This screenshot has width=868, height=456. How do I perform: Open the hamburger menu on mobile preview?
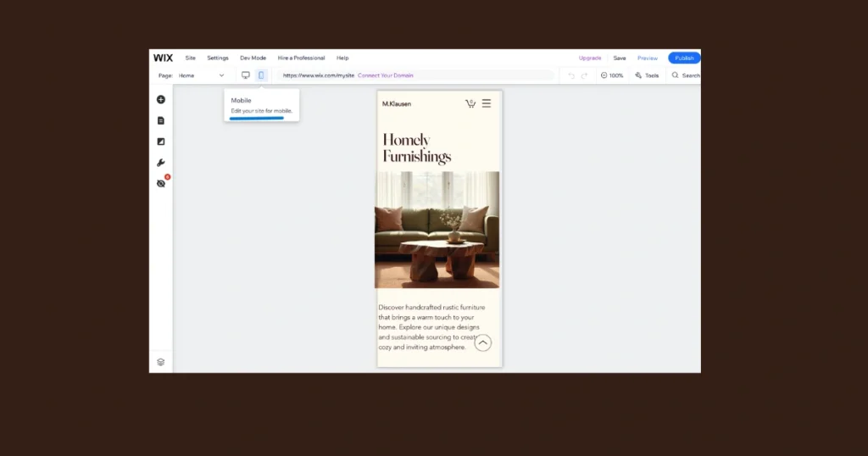(x=487, y=103)
